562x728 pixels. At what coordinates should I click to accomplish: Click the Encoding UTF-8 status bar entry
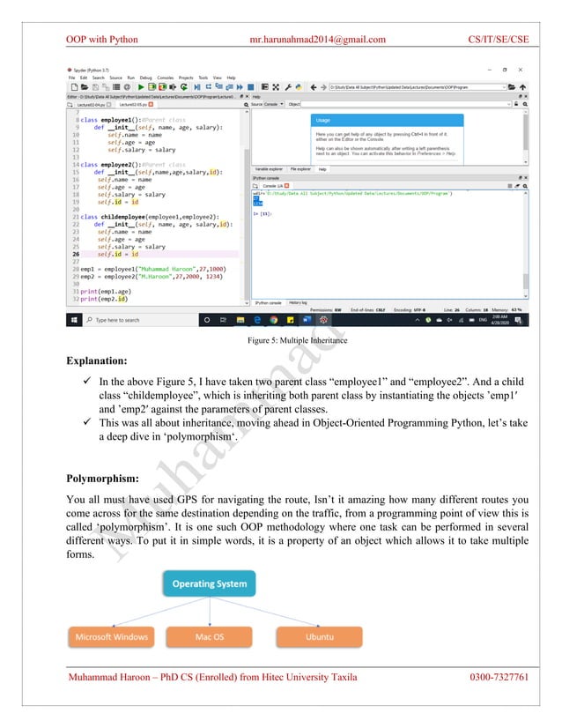pos(410,309)
